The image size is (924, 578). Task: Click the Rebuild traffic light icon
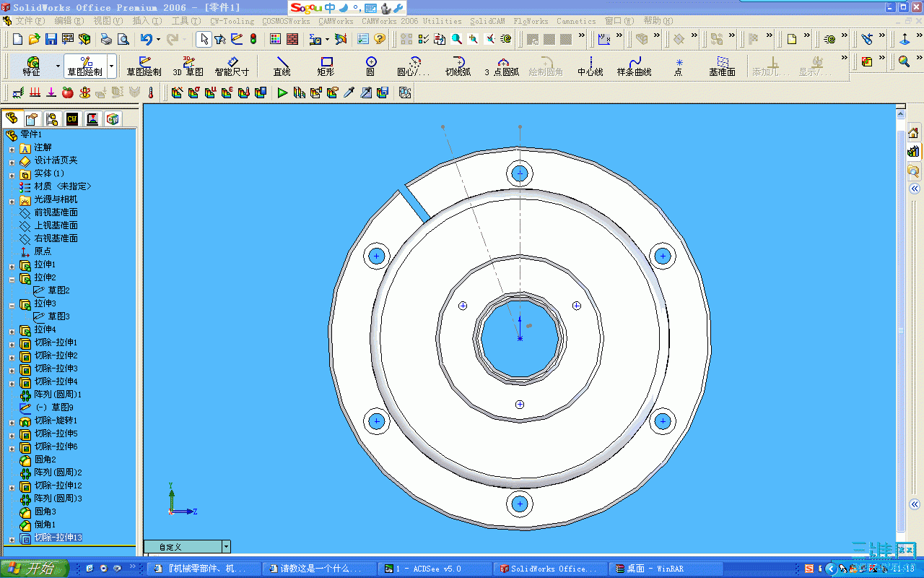pos(253,39)
